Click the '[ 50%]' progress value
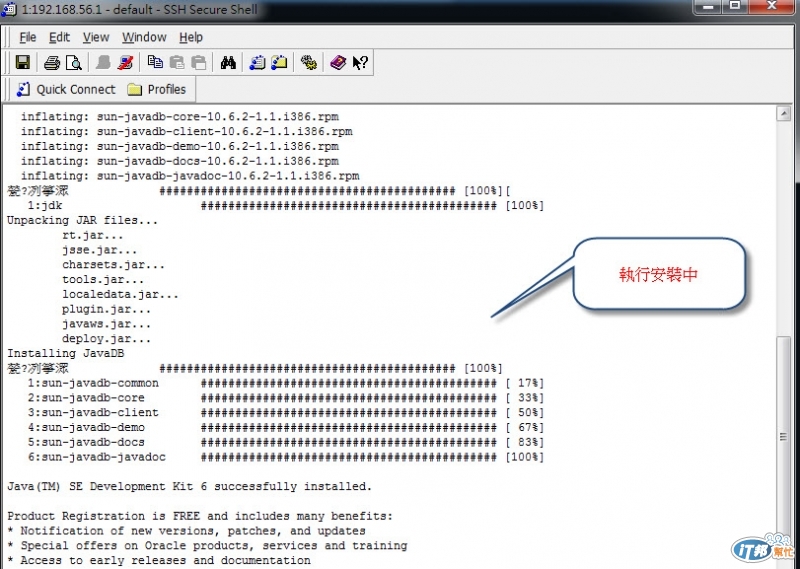 pyautogui.click(x=524, y=412)
